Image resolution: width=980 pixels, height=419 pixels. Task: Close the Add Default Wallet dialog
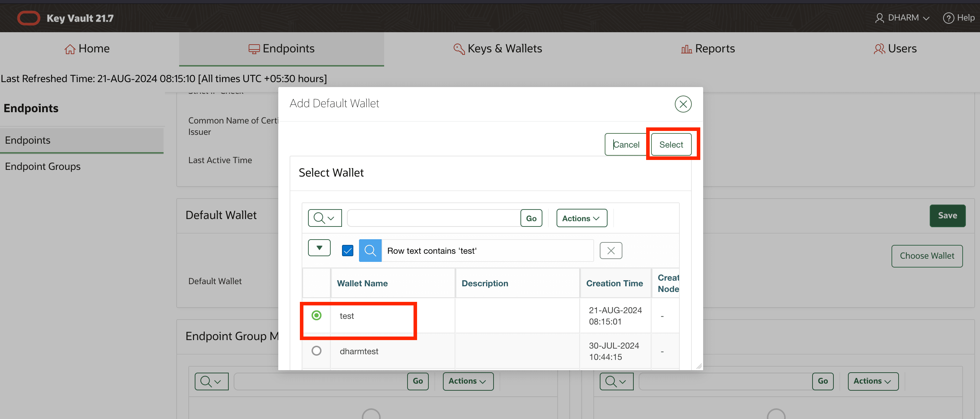pos(683,103)
